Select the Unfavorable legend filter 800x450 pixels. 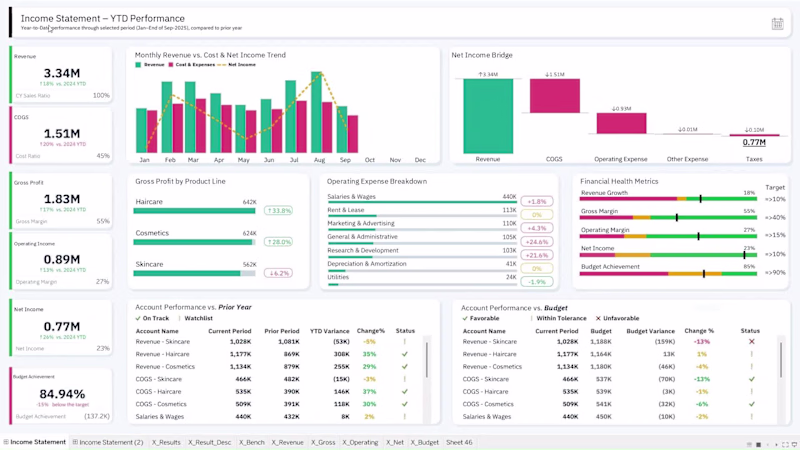[617, 318]
